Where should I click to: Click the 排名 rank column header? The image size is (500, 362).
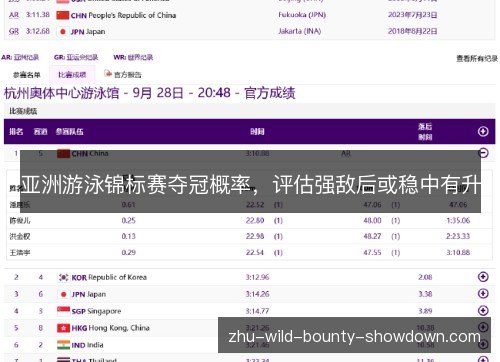(16, 132)
